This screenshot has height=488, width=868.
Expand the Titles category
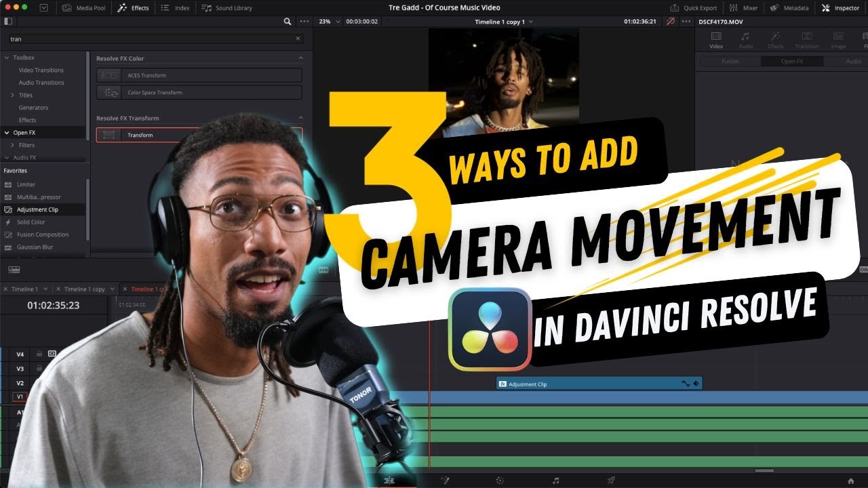(12, 95)
